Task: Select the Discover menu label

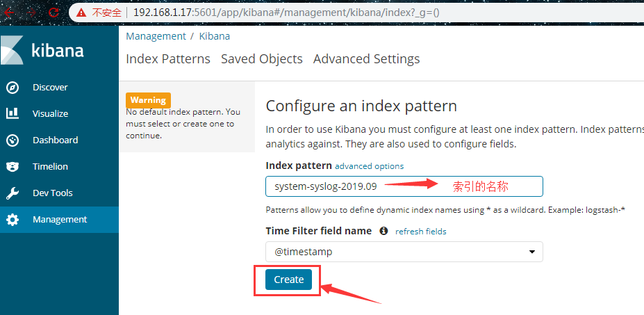Action: click(50, 87)
